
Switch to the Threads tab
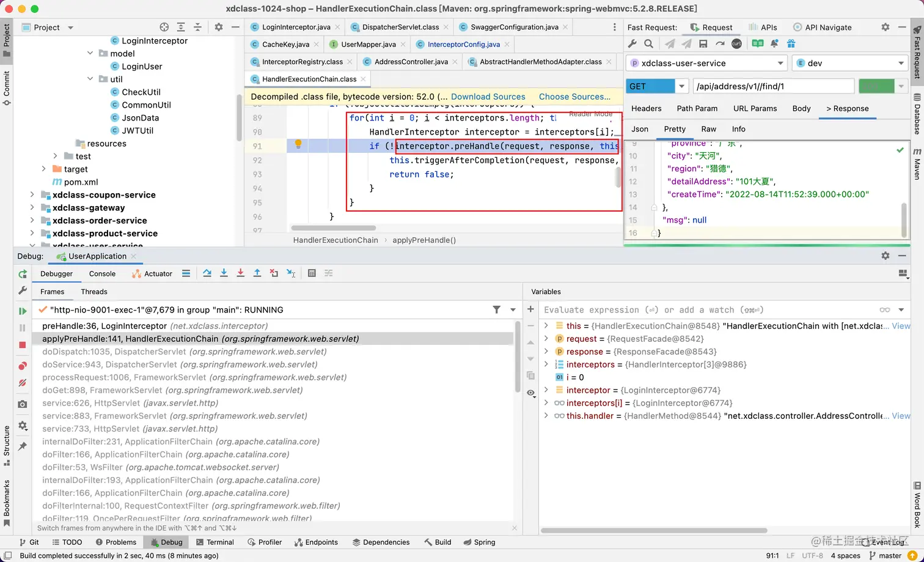click(94, 292)
